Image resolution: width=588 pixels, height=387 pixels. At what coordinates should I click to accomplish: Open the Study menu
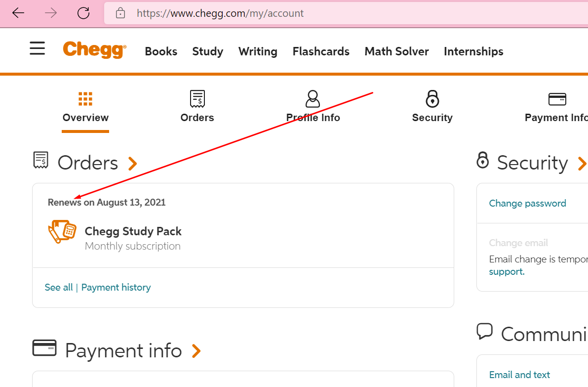click(208, 51)
